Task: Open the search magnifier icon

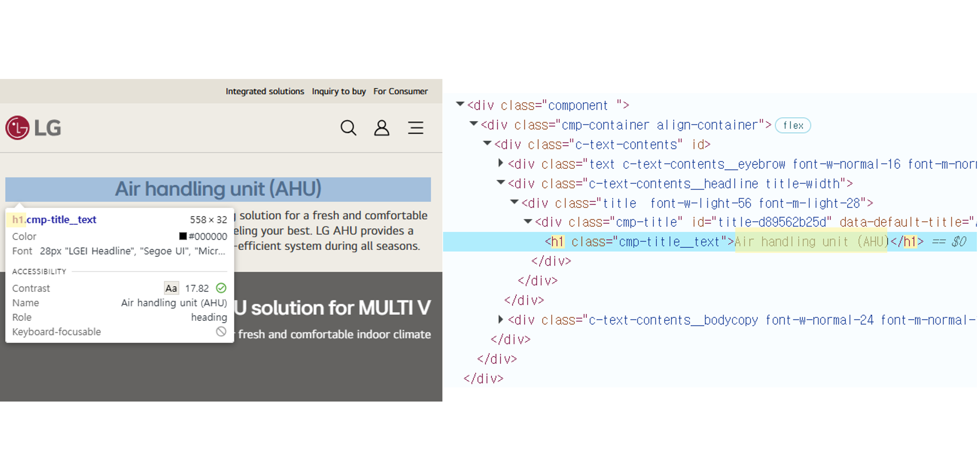Action: pos(348,128)
